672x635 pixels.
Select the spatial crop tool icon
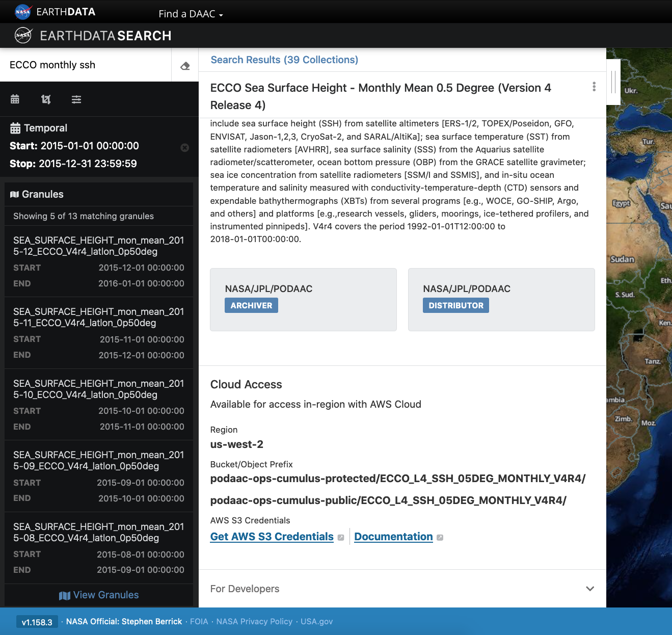[46, 99]
